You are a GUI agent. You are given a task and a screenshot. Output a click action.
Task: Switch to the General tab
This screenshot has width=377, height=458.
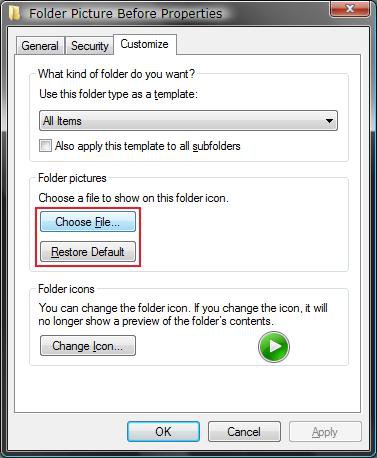pos(40,46)
